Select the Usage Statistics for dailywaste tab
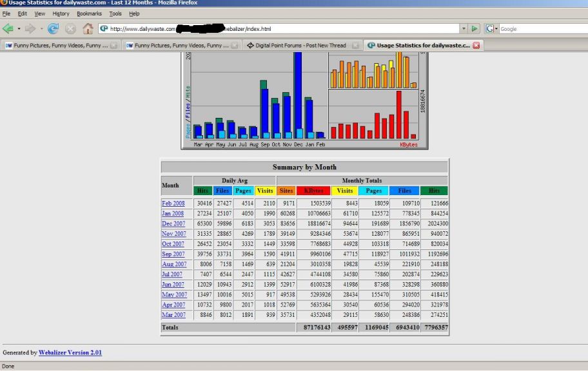Viewport: 588px width, 371px height. (423, 45)
